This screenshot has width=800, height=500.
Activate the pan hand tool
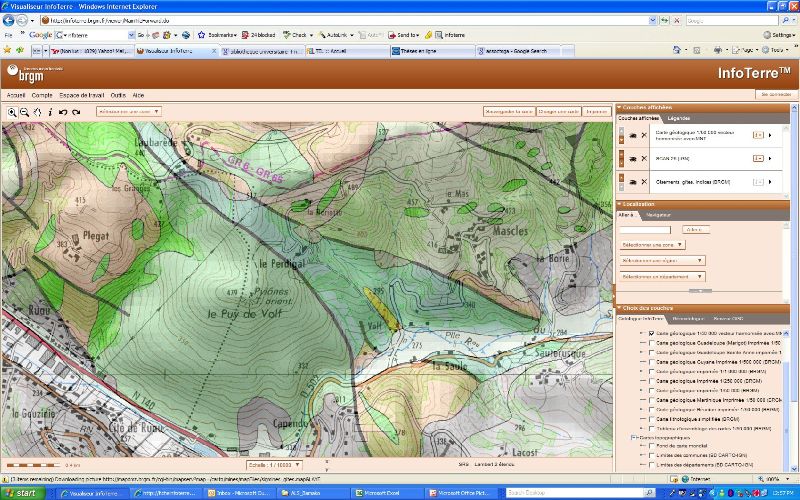37,112
